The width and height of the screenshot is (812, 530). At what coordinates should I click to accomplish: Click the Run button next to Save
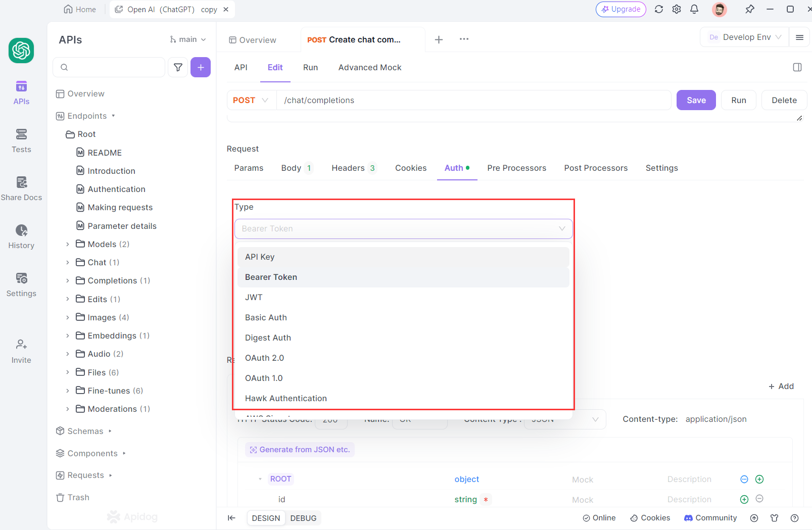pyautogui.click(x=738, y=100)
